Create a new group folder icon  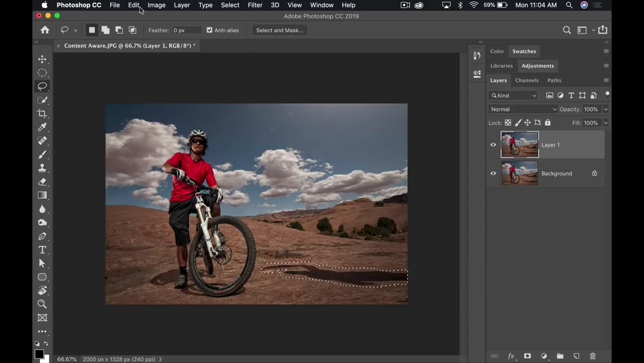[x=560, y=356]
